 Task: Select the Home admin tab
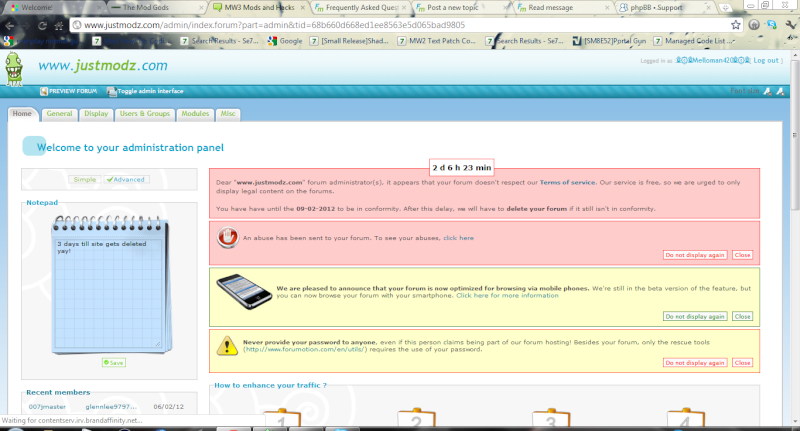(x=22, y=114)
